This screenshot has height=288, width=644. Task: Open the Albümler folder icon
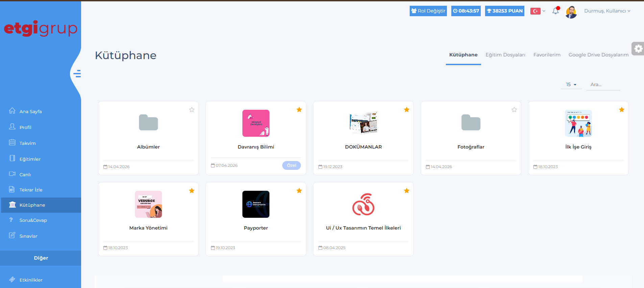tap(148, 123)
